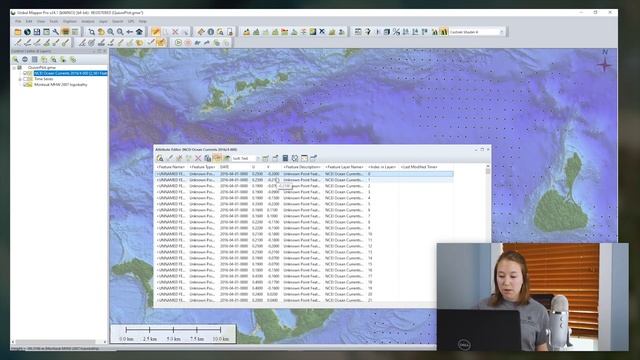640x360 pixels.
Task: Select the Time Series layer name
Action: coord(44,79)
